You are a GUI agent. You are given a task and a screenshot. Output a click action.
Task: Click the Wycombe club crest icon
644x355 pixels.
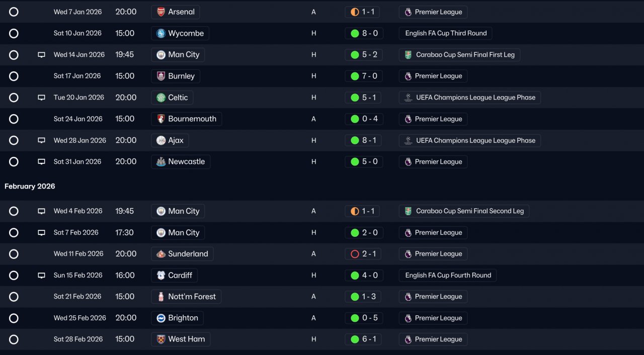point(161,33)
